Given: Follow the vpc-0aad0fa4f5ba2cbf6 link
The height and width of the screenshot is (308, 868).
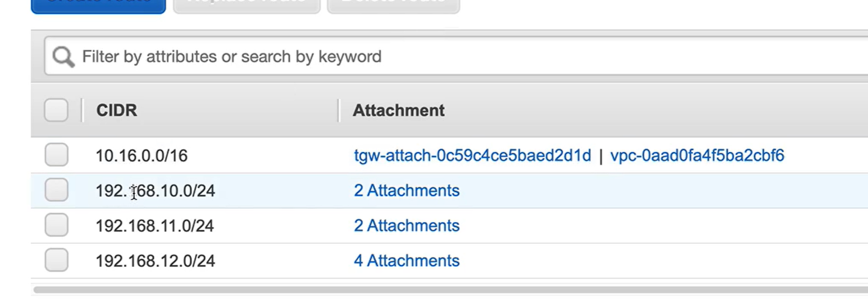Looking at the screenshot, I should point(697,155).
